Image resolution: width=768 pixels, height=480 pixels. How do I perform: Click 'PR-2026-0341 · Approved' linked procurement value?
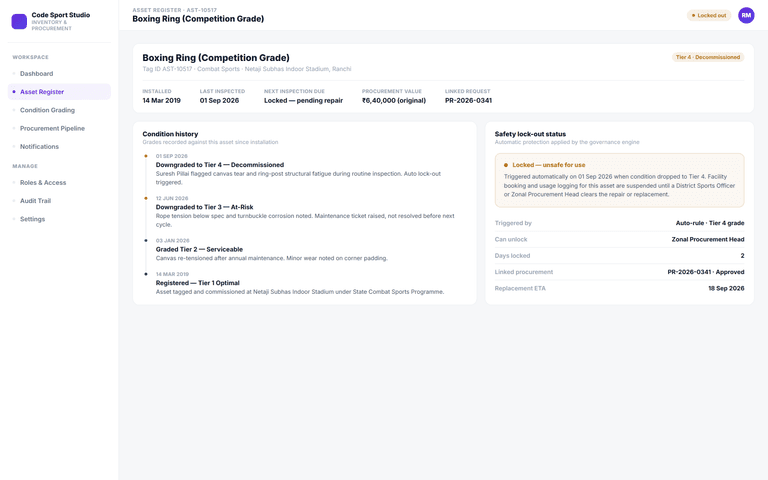[x=706, y=272]
